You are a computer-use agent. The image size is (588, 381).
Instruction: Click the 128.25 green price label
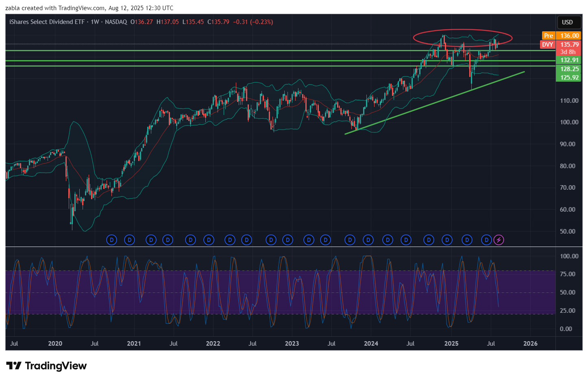(x=569, y=69)
